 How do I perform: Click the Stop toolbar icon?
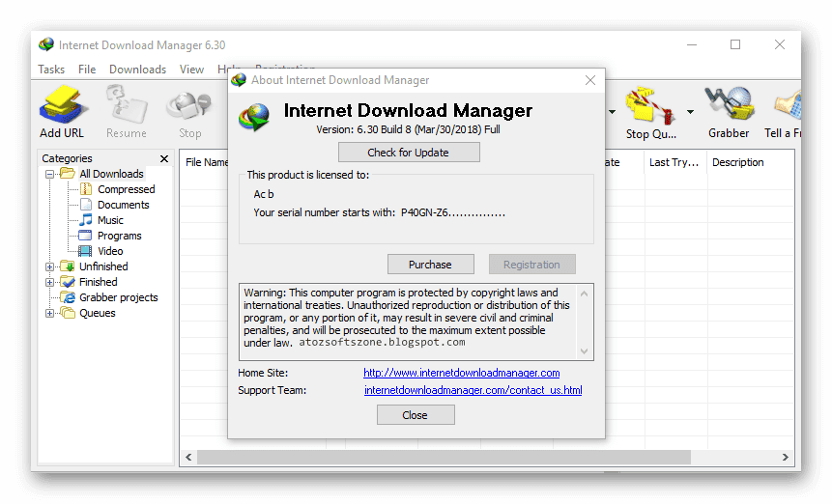[189, 105]
